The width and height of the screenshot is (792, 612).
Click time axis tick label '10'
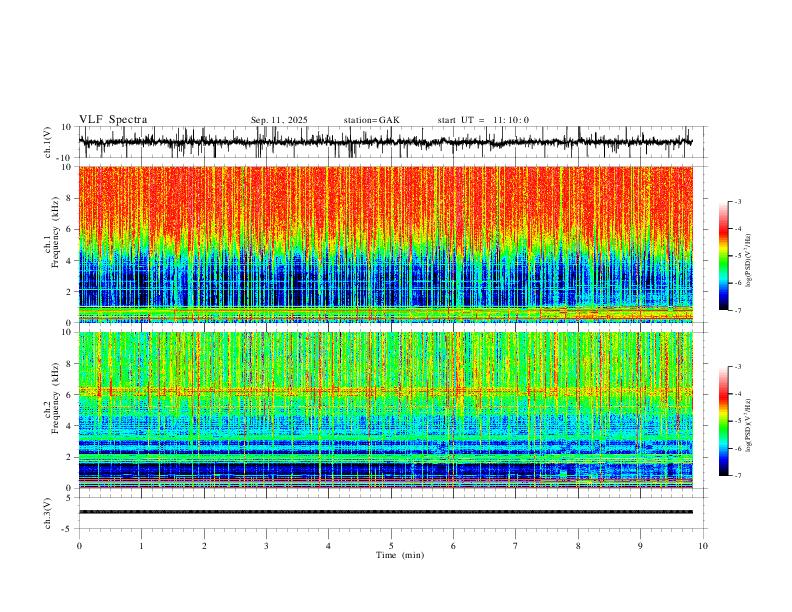tap(703, 546)
